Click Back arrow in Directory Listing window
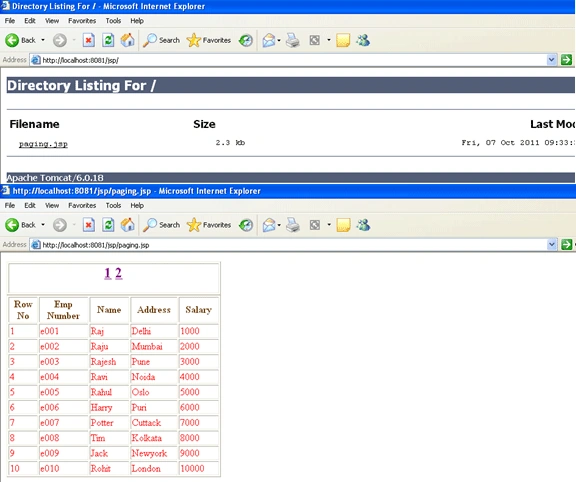Screen dimensions: 576x482 [x=12, y=40]
